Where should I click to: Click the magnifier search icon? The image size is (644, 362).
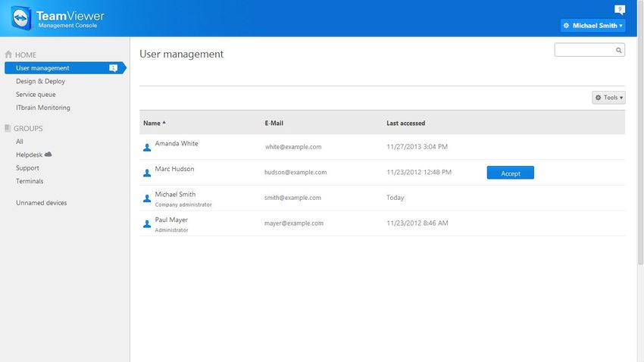(x=618, y=50)
